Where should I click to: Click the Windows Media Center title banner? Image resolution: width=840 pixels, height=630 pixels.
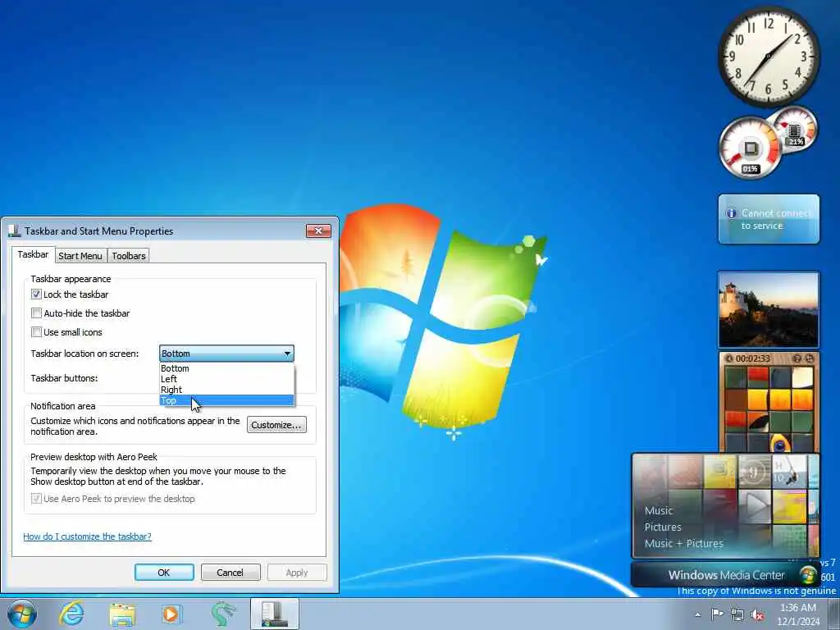726,575
